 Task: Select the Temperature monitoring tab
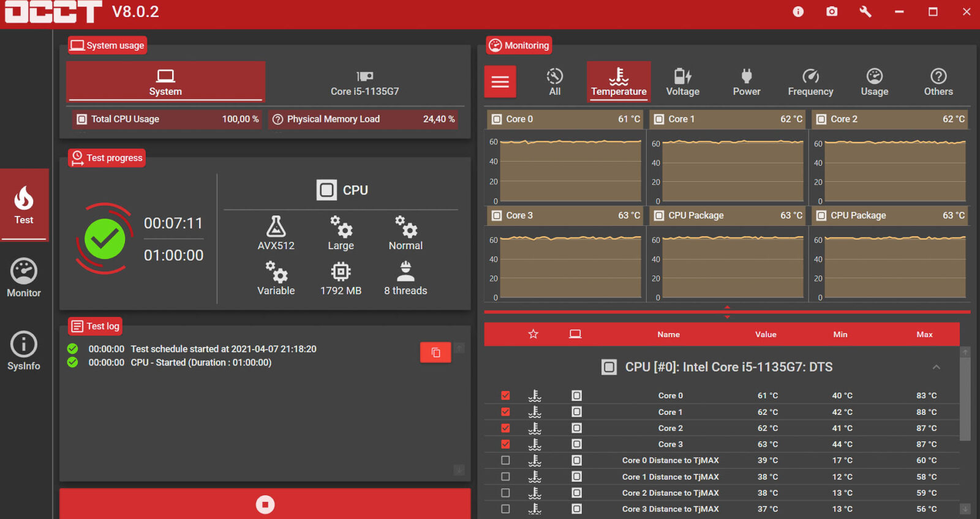619,81
